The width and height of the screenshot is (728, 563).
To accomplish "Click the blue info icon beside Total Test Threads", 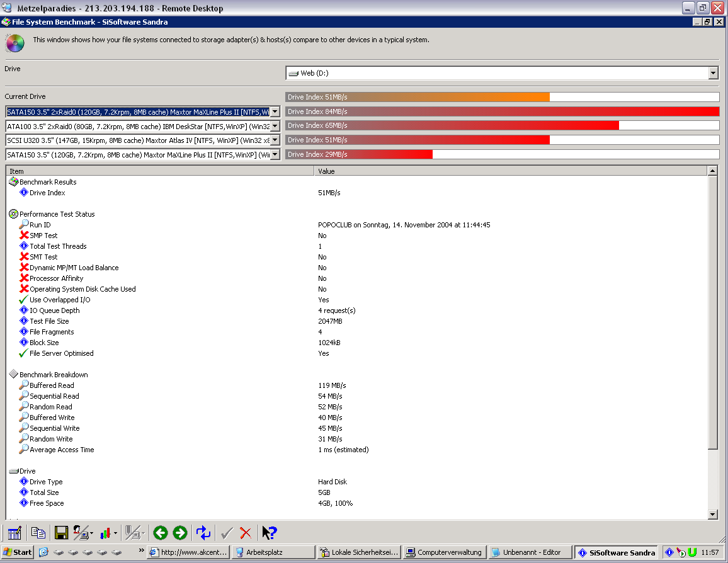I will coord(24,246).
